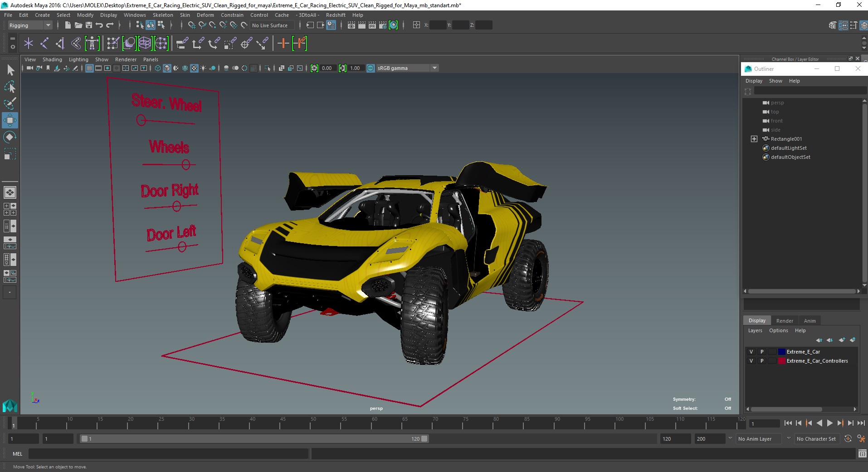Viewport: 868px width, 472px height.
Task: Switch to Anim layer tab
Action: (809, 321)
